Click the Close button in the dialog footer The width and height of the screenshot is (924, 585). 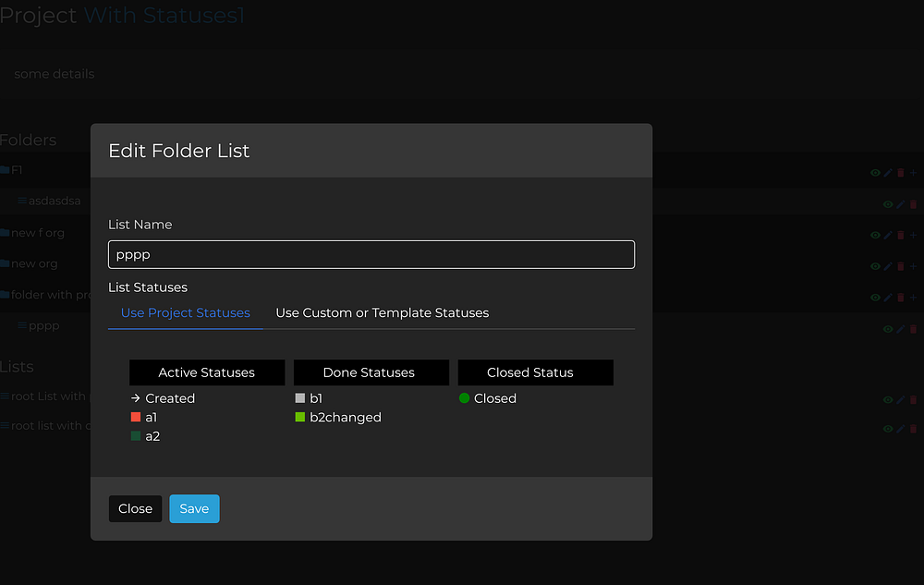tap(135, 509)
